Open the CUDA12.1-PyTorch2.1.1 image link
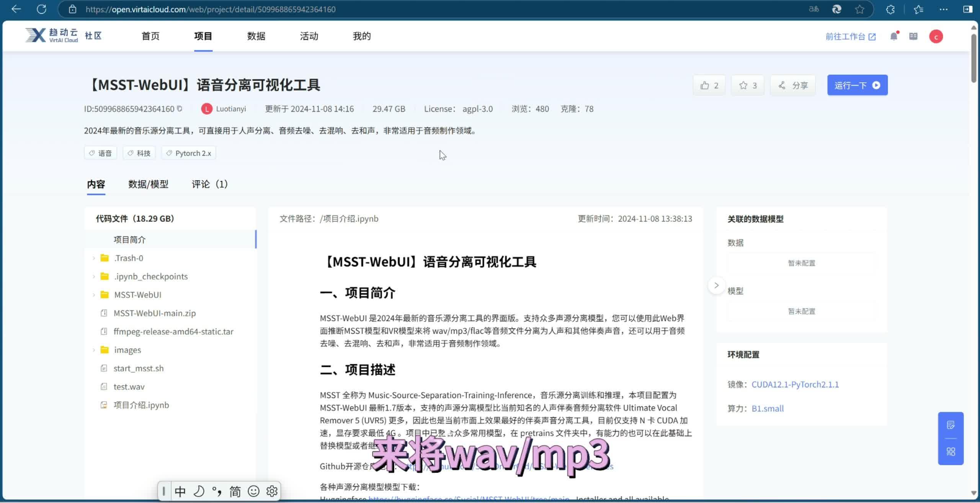980x503 pixels. (x=795, y=384)
